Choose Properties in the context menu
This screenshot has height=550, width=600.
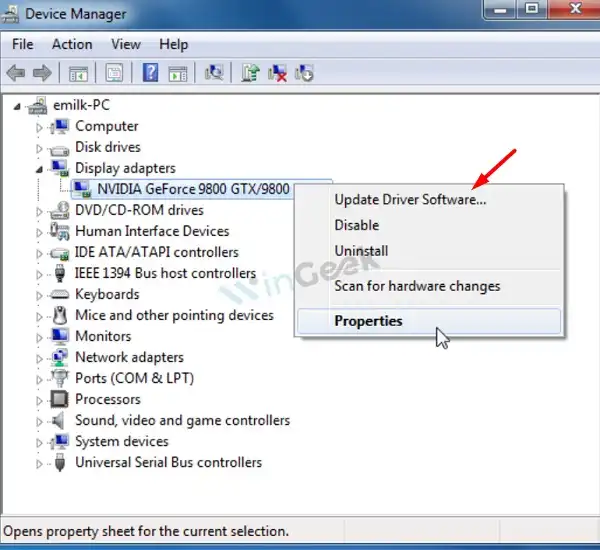point(429,321)
